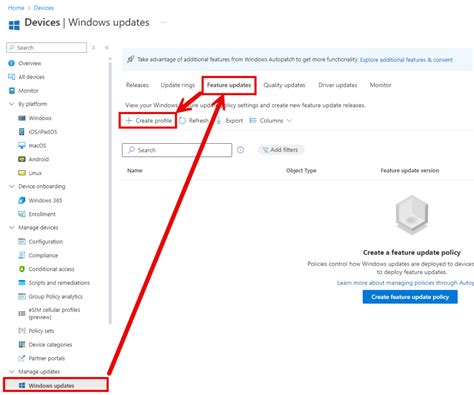Open the ellipsis menu beside page title
474x395 pixels.
[163, 22]
